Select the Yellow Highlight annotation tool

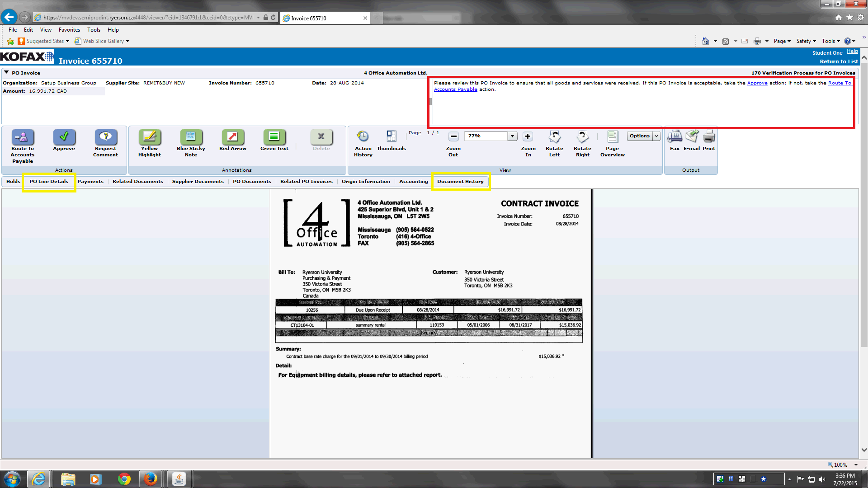point(150,136)
